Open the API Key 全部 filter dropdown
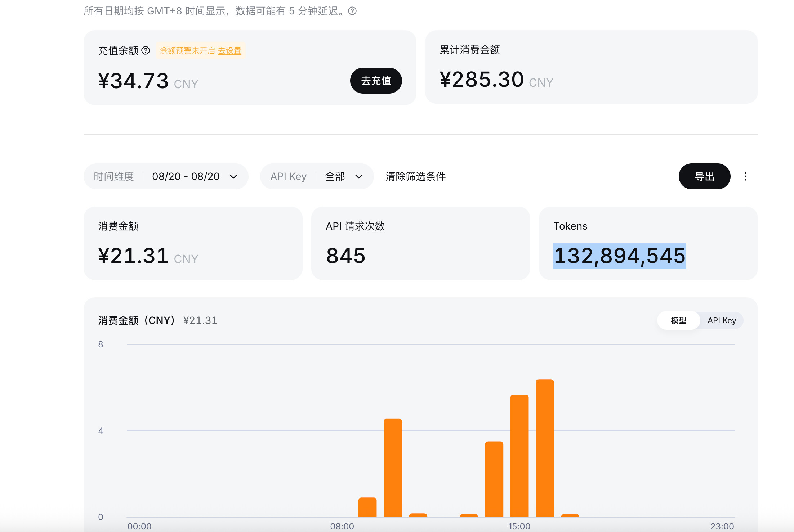This screenshot has height=532, width=794. (x=317, y=176)
